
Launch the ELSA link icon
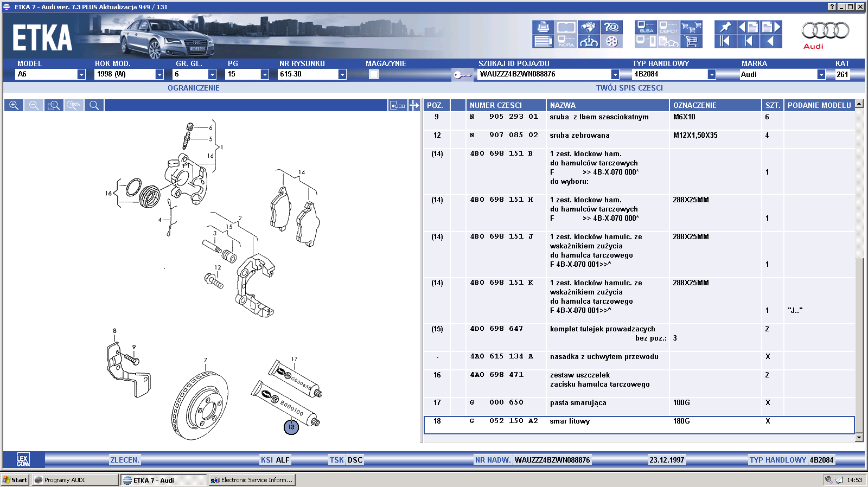646,27
